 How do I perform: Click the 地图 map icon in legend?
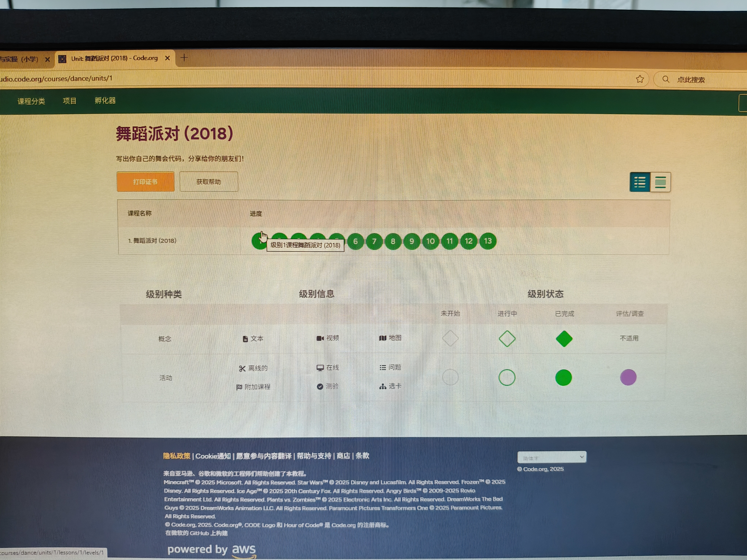[383, 338]
